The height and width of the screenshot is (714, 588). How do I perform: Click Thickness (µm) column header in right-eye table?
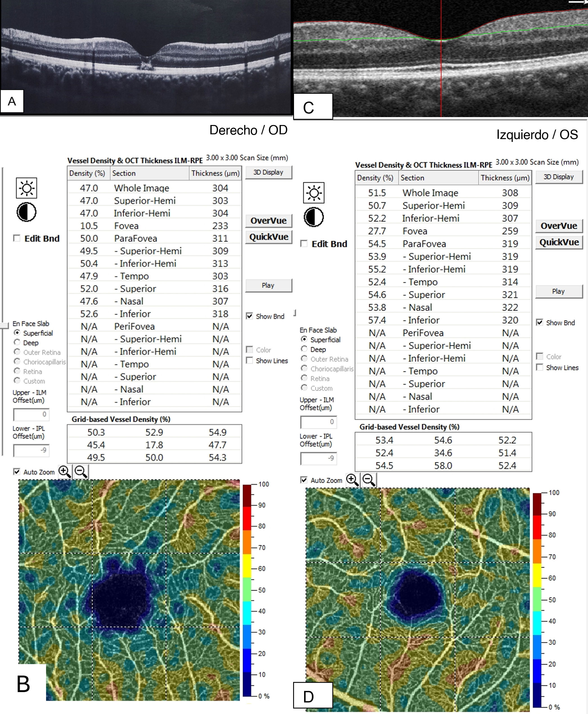[x=216, y=173]
